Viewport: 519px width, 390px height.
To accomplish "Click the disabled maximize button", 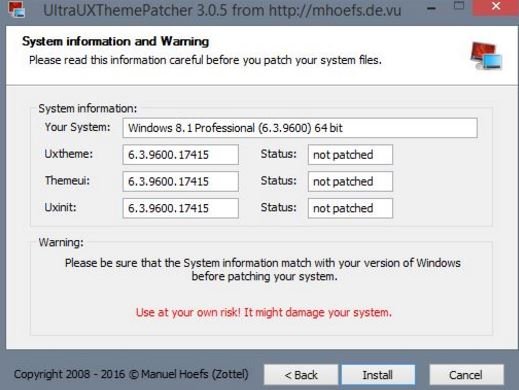I will click(459, 6).
